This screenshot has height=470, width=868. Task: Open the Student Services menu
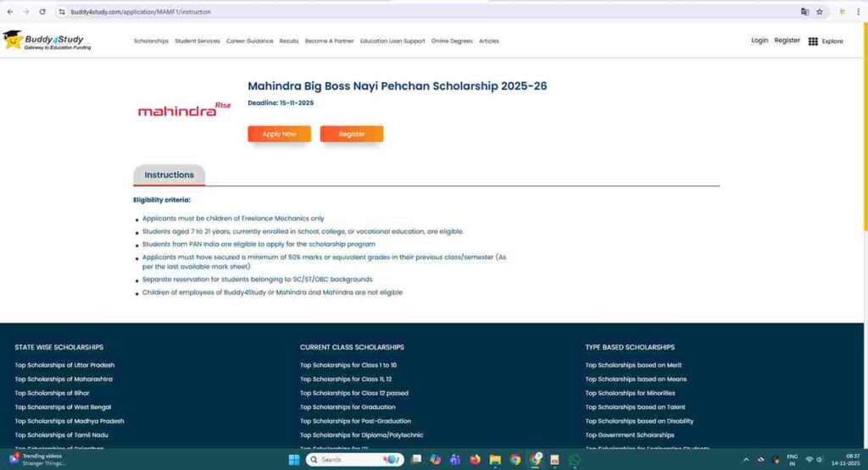click(x=197, y=41)
